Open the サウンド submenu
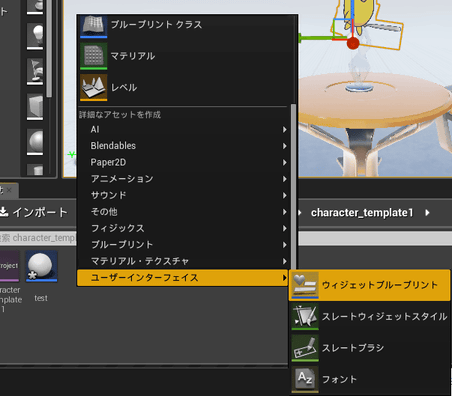The image size is (452, 396). pyautogui.click(x=182, y=195)
